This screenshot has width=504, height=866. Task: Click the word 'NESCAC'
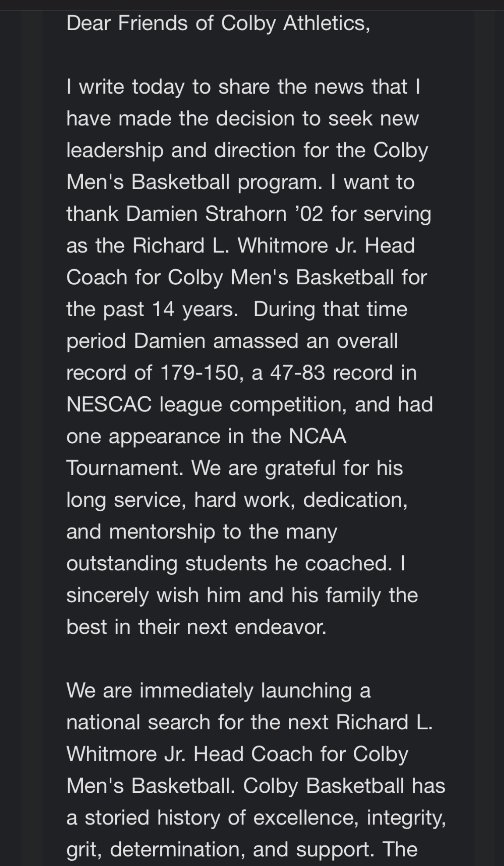pyautogui.click(x=109, y=404)
